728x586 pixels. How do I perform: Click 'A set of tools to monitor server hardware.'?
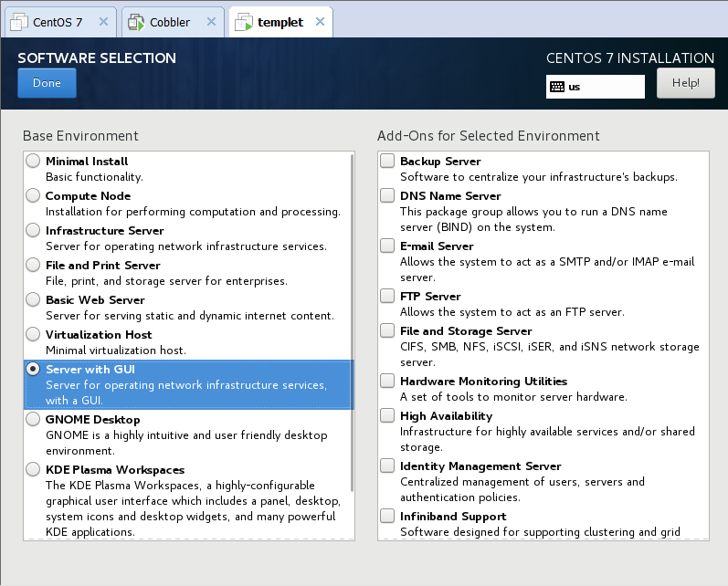pyautogui.click(x=513, y=397)
